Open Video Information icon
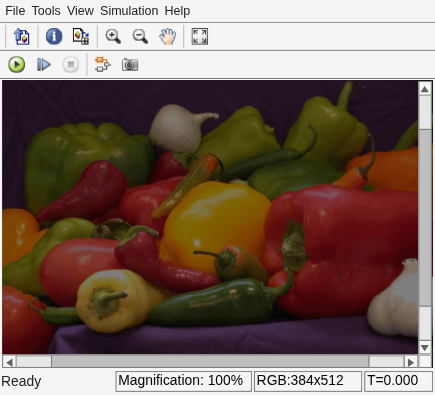This screenshot has width=435, height=395. 54,36
